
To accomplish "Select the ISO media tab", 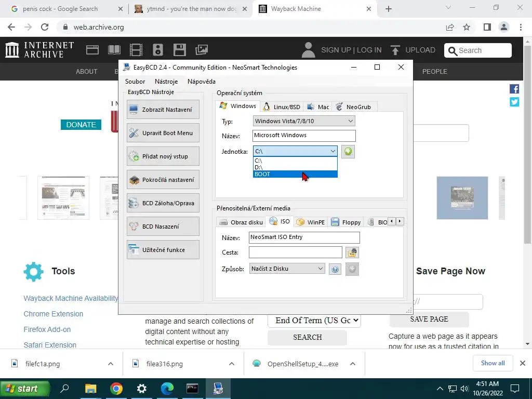I will coord(280,221).
